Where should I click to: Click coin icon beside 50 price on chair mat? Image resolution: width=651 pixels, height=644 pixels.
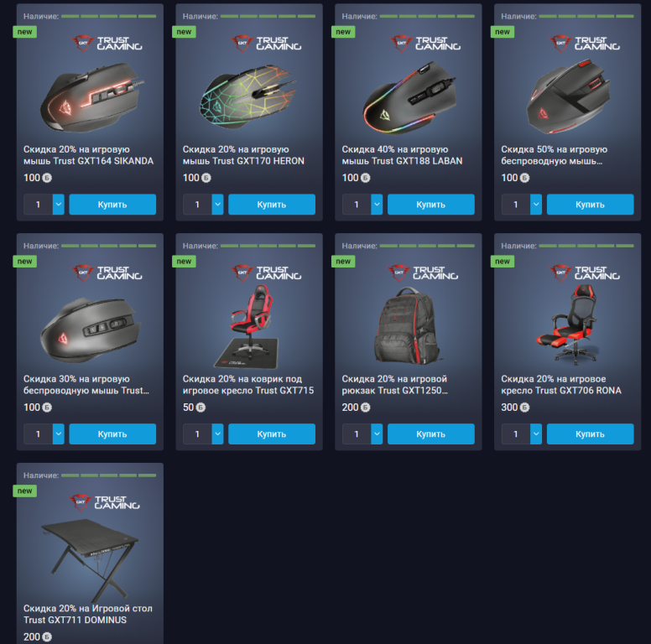click(201, 408)
